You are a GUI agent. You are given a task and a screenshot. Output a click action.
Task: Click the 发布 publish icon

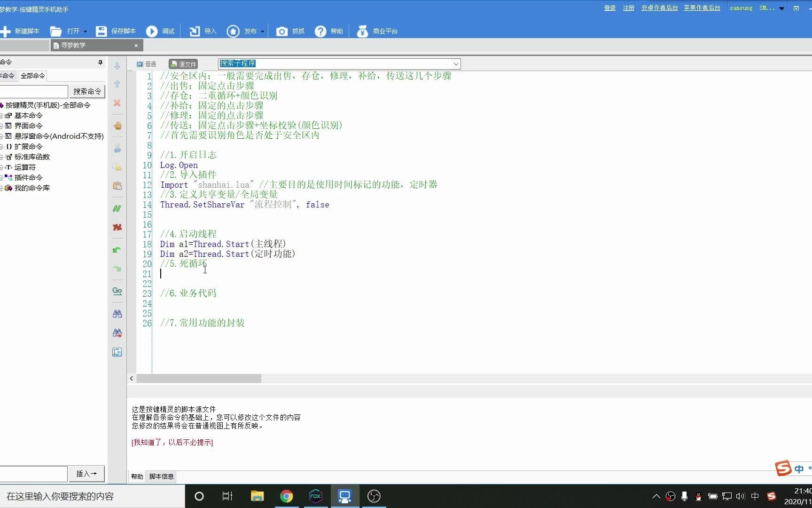pos(233,31)
